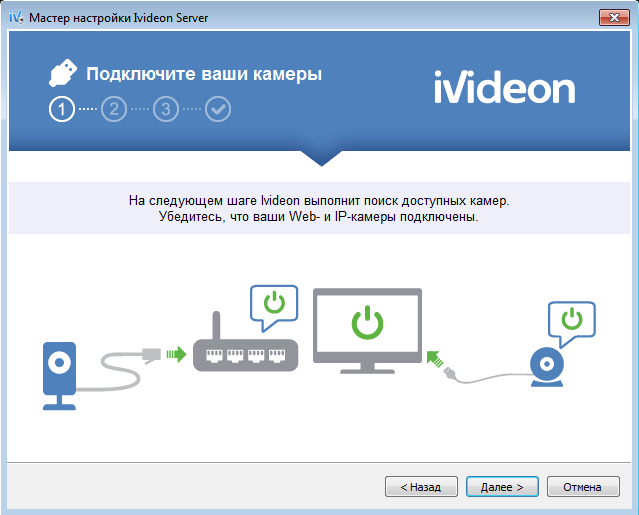Click the instruction text about camera search
The image size is (639, 515).
tap(319, 208)
